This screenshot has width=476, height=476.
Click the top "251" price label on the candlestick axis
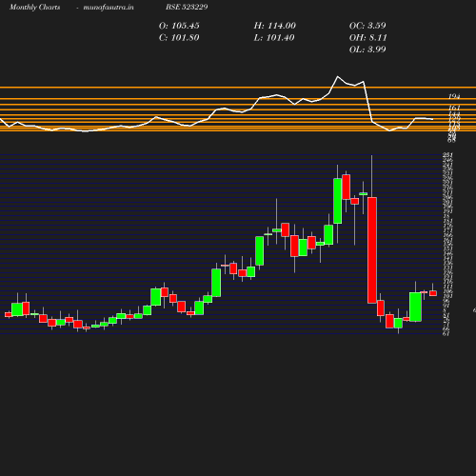(447, 155)
